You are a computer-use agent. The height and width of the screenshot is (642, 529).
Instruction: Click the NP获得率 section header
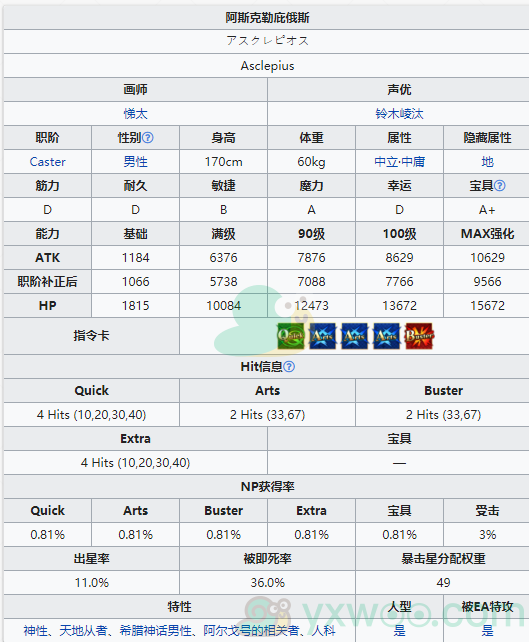pos(267,486)
